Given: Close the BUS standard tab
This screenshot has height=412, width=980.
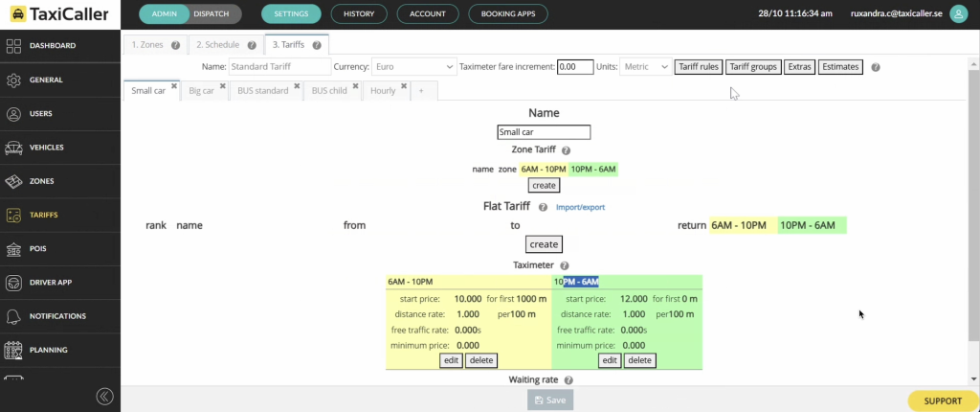Looking at the screenshot, I should tap(297, 86).
